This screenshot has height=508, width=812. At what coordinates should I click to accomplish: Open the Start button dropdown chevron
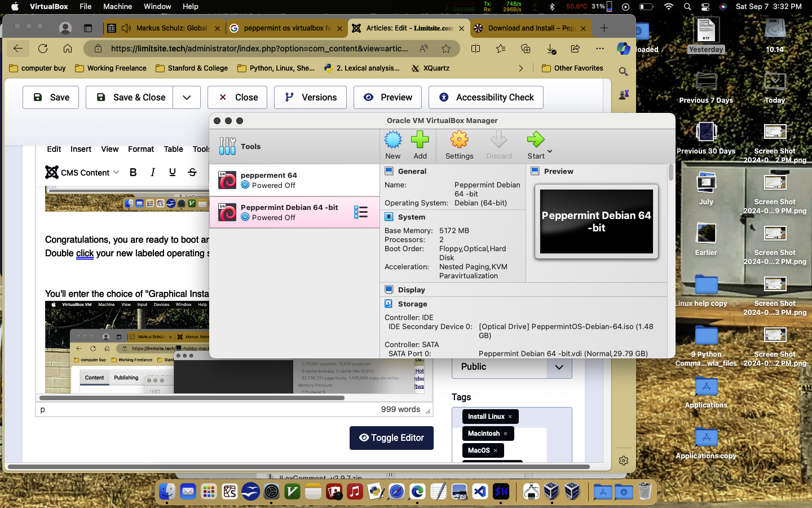(x=550, y=151)
